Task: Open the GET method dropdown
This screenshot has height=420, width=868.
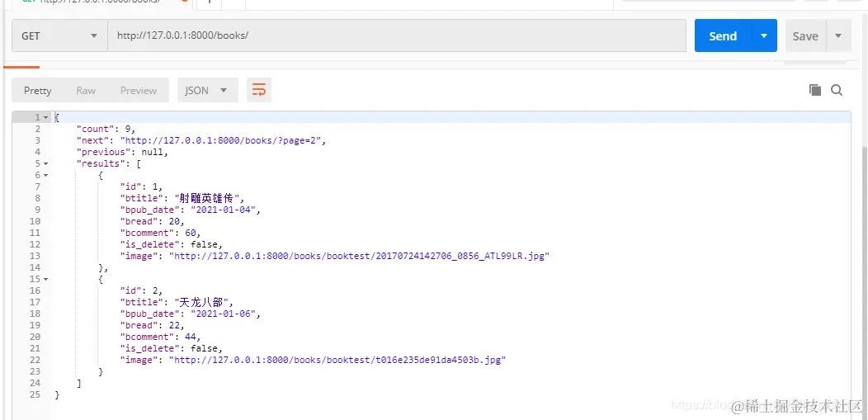Action: point(59,36)
